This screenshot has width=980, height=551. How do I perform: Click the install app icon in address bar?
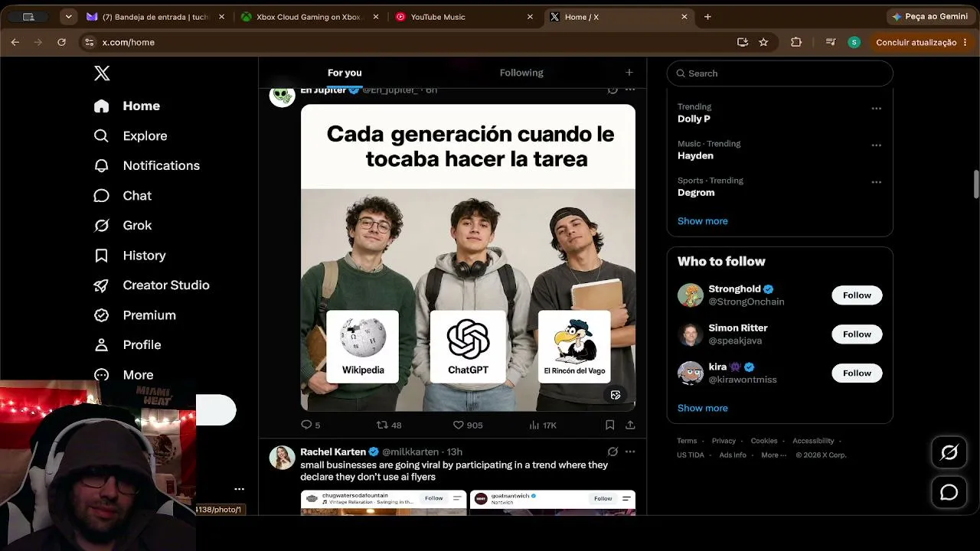742,42
